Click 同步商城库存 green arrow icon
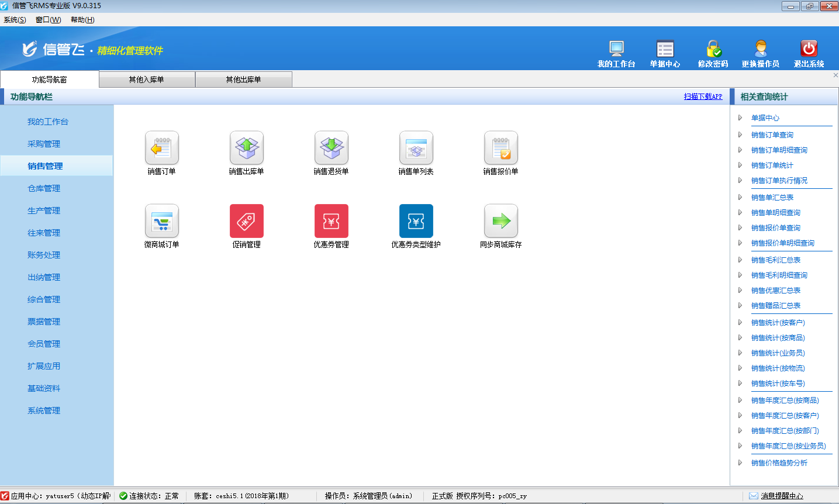This screenshot has height=504, width=839. [501, 221]
